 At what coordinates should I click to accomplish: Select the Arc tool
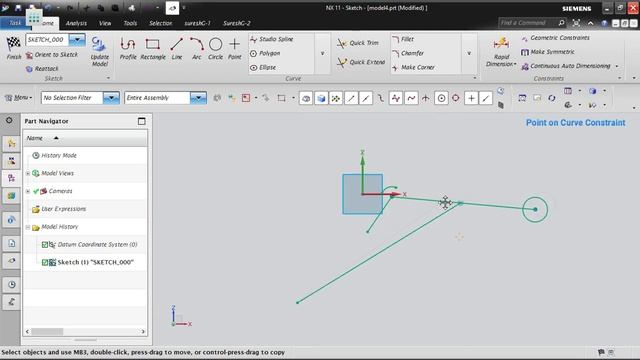[197, 49]
